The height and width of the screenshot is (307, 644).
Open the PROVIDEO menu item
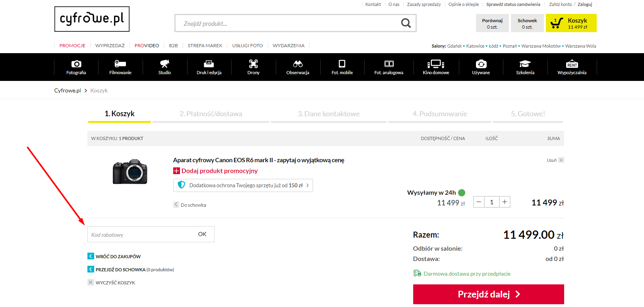pyautogui.click(x=147, y=46)
